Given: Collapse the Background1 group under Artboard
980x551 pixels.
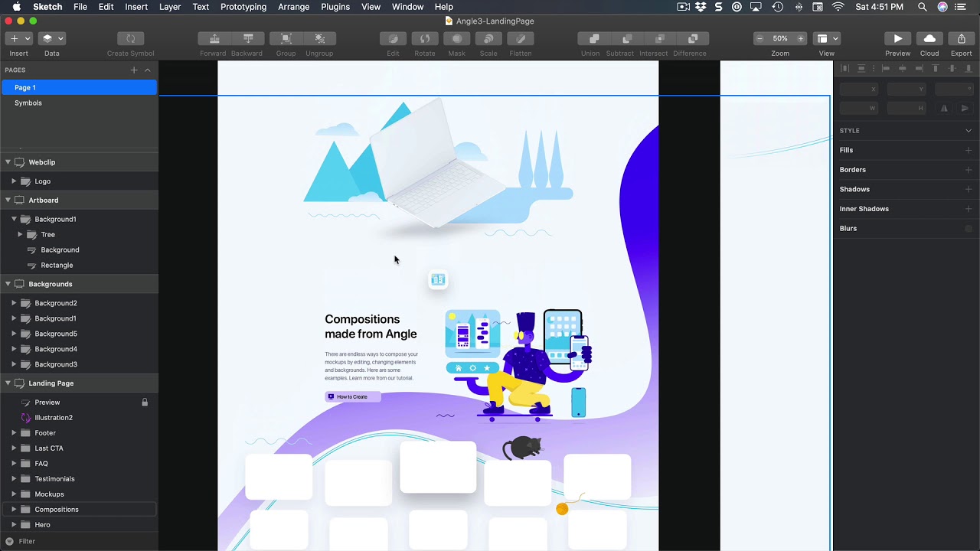Looking at the screenshot, I should 14,219.
